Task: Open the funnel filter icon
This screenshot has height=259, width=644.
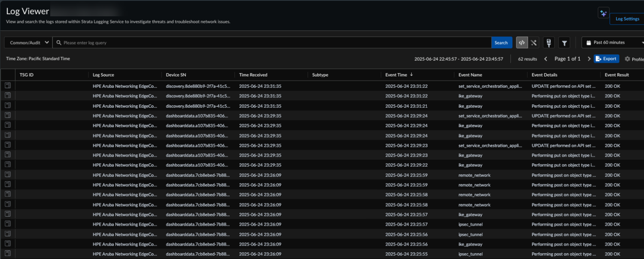Action: click(565, 43)
